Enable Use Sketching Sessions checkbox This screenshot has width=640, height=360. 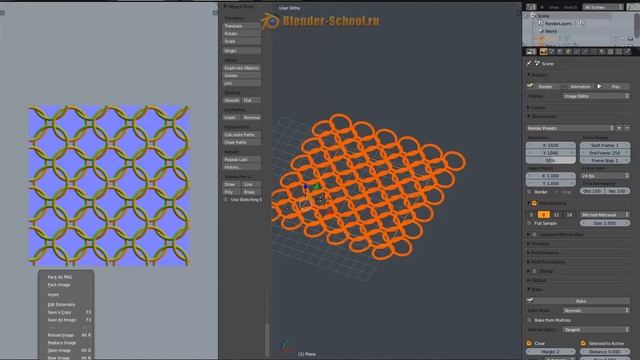click(x=226, y=200)
